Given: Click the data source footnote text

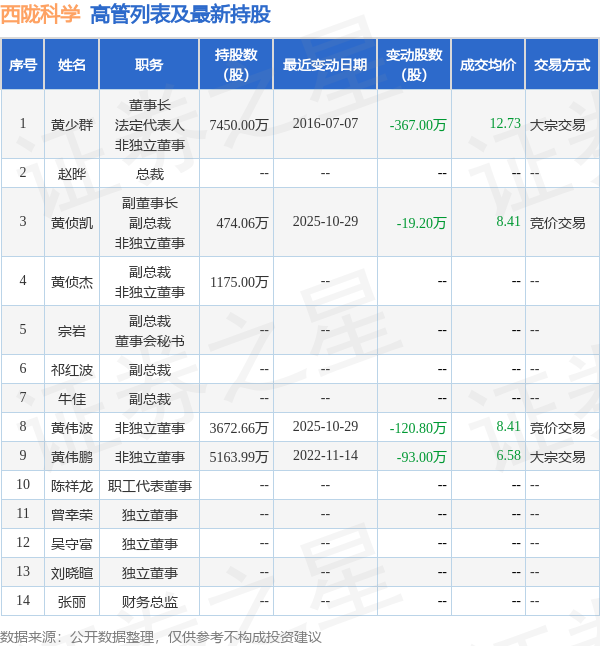Looking at the screenshot, I should [161, 637].
